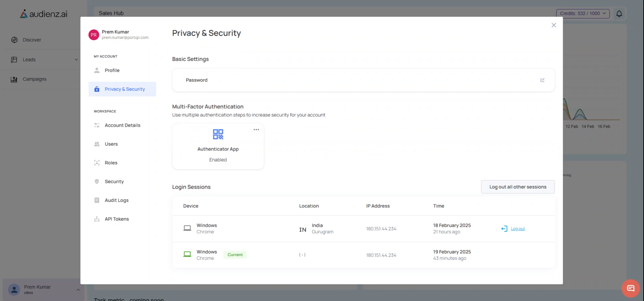Click the Location column header

coord(309,206)
